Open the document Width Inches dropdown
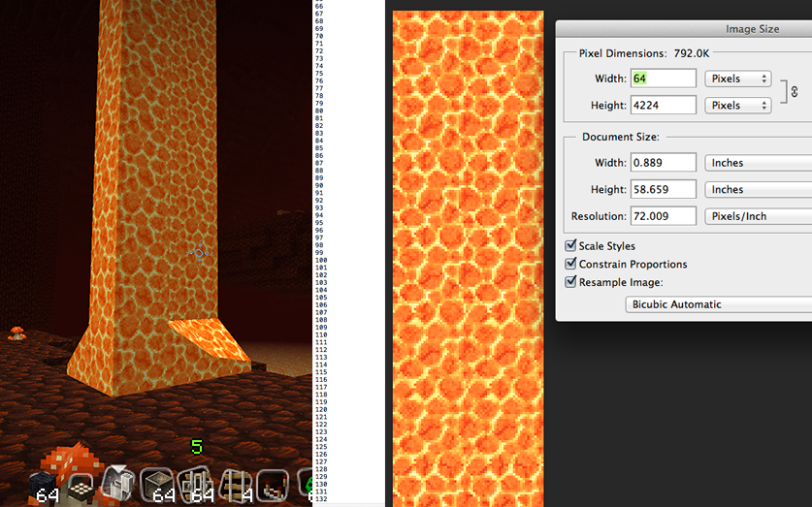 pyautogui.click(x=758, y=163)
